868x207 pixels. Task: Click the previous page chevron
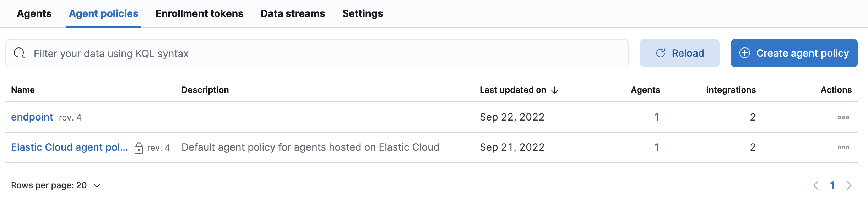817,185
